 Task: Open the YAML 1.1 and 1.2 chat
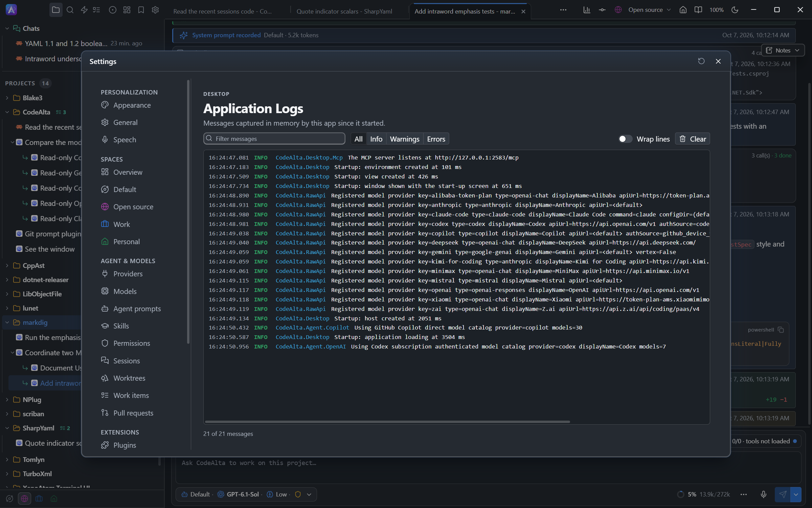(80, 44)
